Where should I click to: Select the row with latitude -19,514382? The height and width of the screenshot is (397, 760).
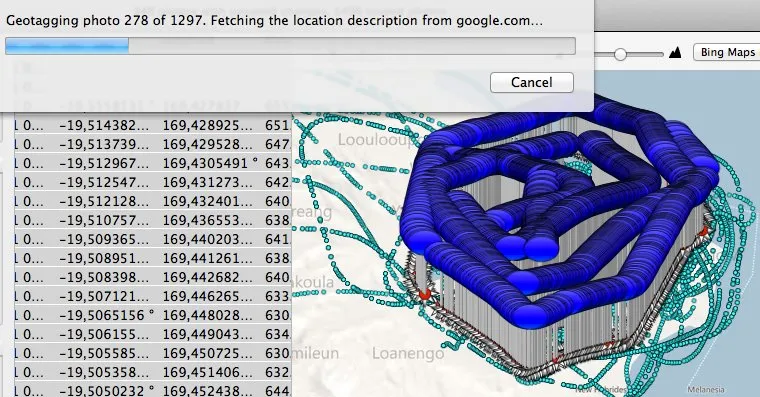tap(153, 125)
